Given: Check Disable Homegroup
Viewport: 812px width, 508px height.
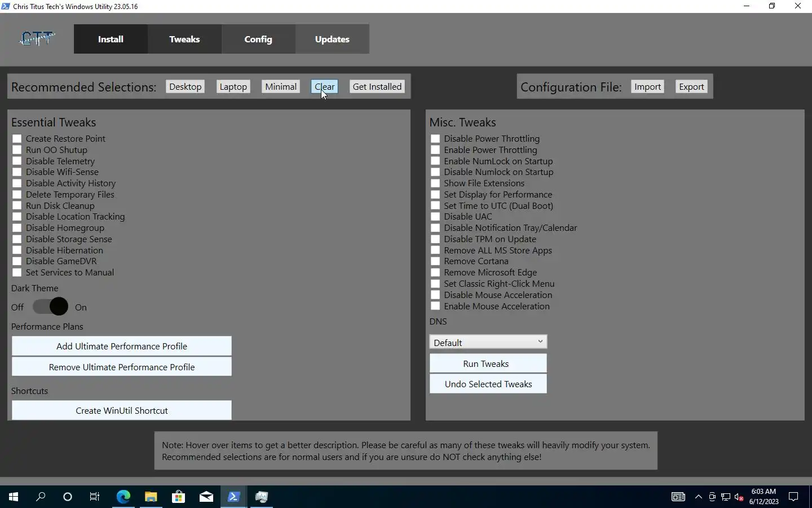Looking at the screenshot, I should click(x=17, y=227).
